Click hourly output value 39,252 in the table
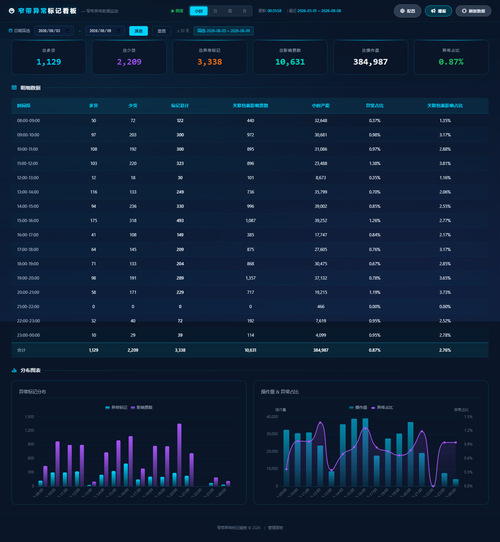Image resolution: width=500 pixels, height=542 pixels. [321, 221]
